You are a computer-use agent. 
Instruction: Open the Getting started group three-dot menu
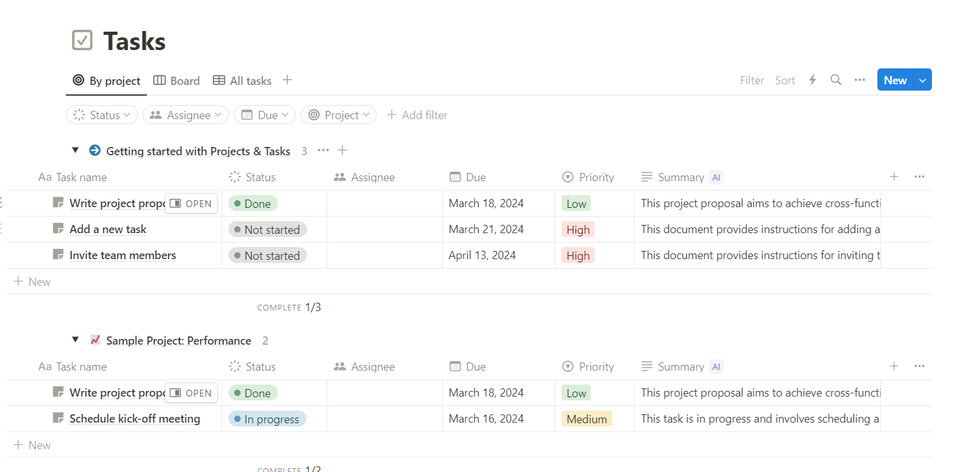[x=323, y=150]
